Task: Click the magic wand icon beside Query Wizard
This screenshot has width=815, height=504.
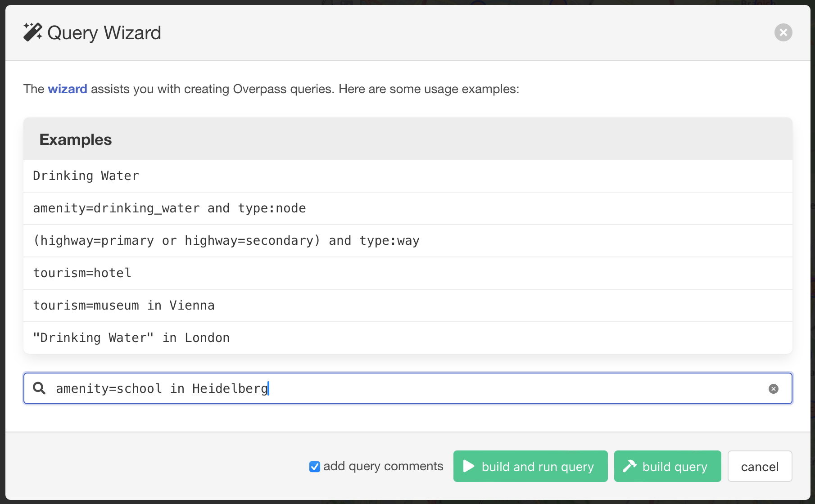Action: (x=33, y=32)
